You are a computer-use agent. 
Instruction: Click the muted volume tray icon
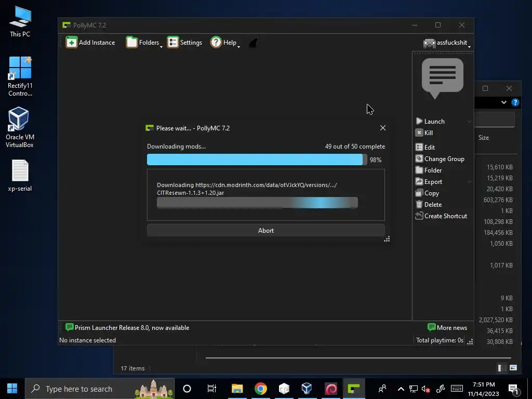426,389
